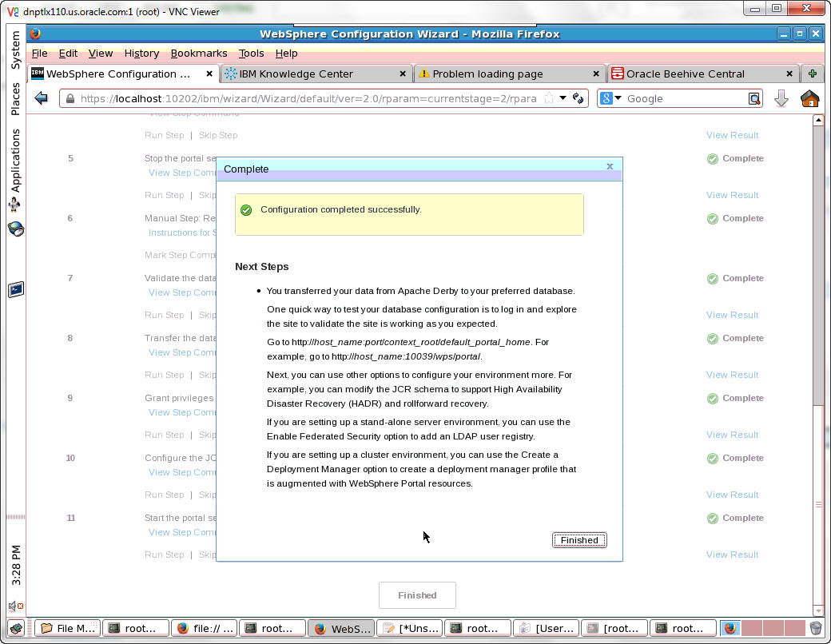Click View Result link for step 9

click(x=732, y=435)
